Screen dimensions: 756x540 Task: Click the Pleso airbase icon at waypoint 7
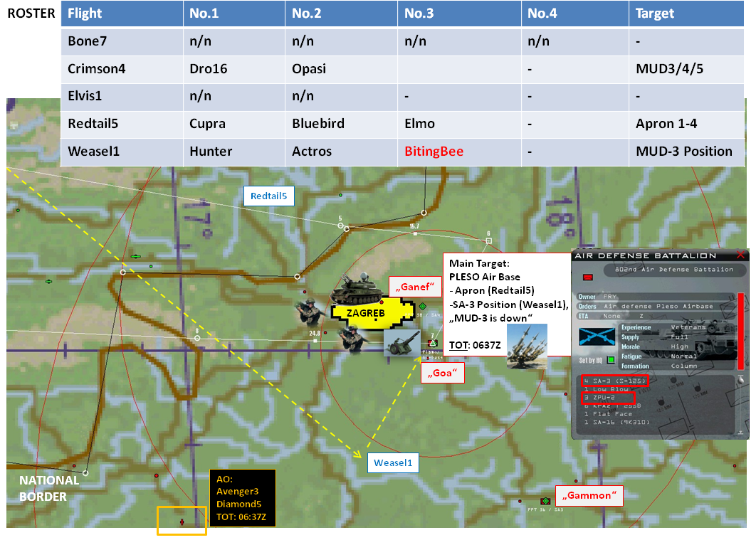click(x=433, y=343)
